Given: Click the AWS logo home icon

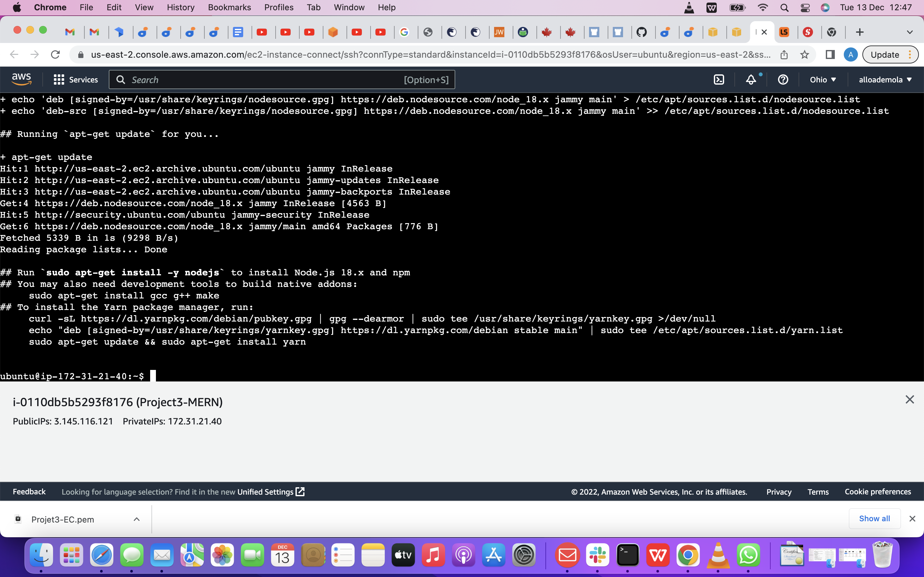Looking at the screenshot, I should pyautogui.click(x=22, y=79).
